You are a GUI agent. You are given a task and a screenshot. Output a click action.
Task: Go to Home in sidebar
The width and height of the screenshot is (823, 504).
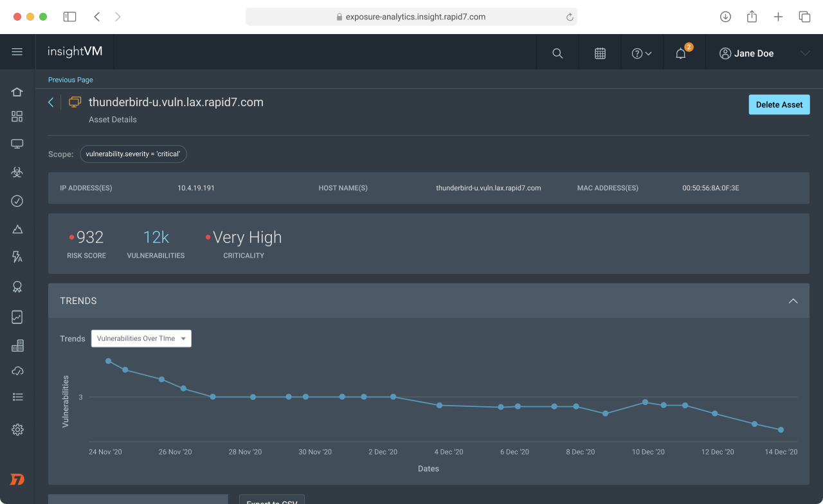[17, 92]
